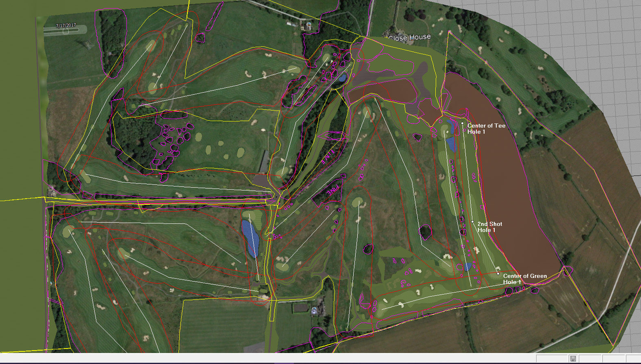Screen dimensions: 641x364
Task: Click the magenta 'PINE' text annotation
Action: click(334, 190)
